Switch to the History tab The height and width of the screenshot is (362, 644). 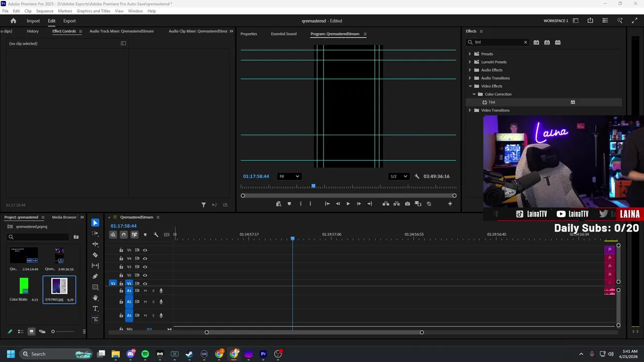coord(33,31)
